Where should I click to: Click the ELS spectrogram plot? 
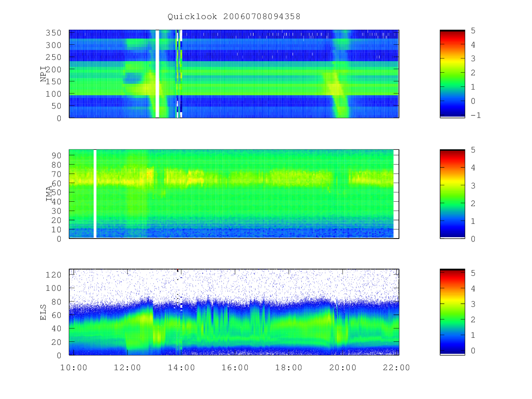[x=234, y=312]
